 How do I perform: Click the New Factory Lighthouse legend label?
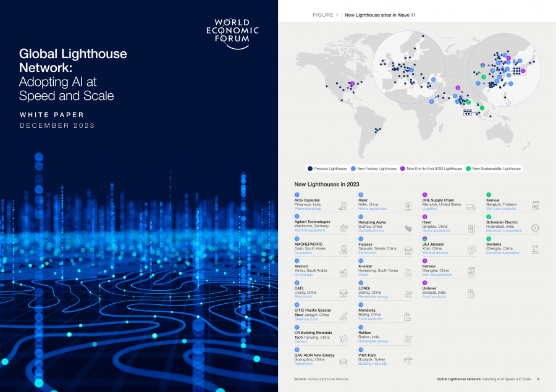(377, 169)
